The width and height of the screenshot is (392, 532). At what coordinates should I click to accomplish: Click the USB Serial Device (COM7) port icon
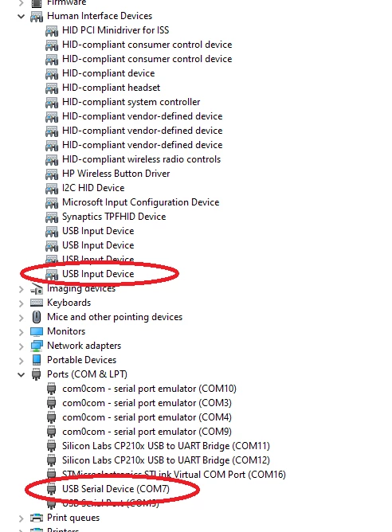click(51, 489)
